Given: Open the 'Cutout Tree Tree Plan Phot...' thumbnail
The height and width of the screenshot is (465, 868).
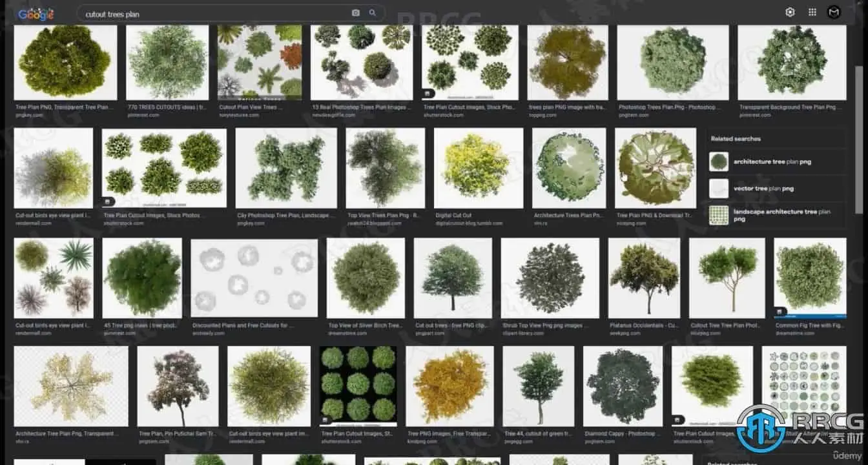Looking at the screenshot, I should coord(727,278).
